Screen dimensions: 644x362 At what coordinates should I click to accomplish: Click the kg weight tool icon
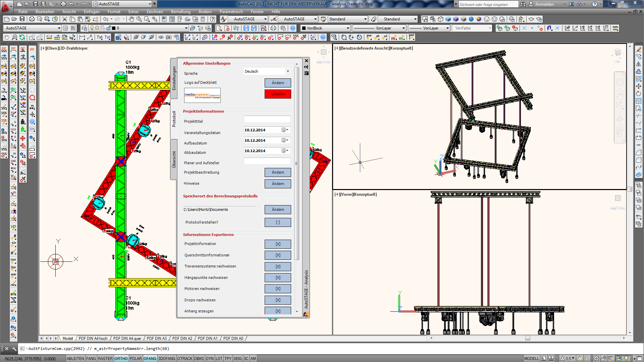pyautogui.click(x=72, y=37)
